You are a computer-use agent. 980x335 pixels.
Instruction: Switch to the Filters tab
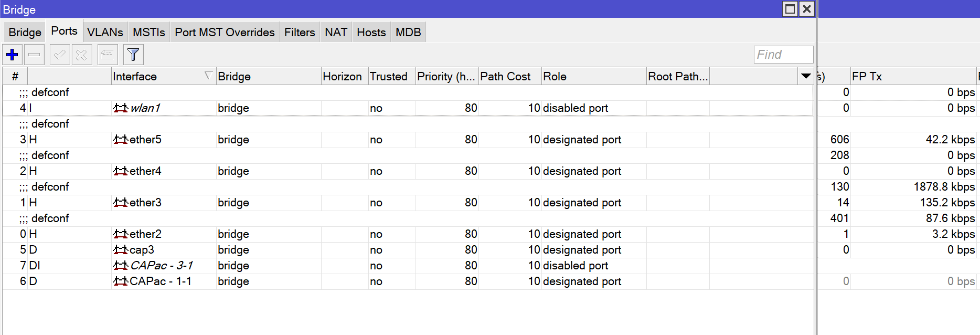click(300, 32)
